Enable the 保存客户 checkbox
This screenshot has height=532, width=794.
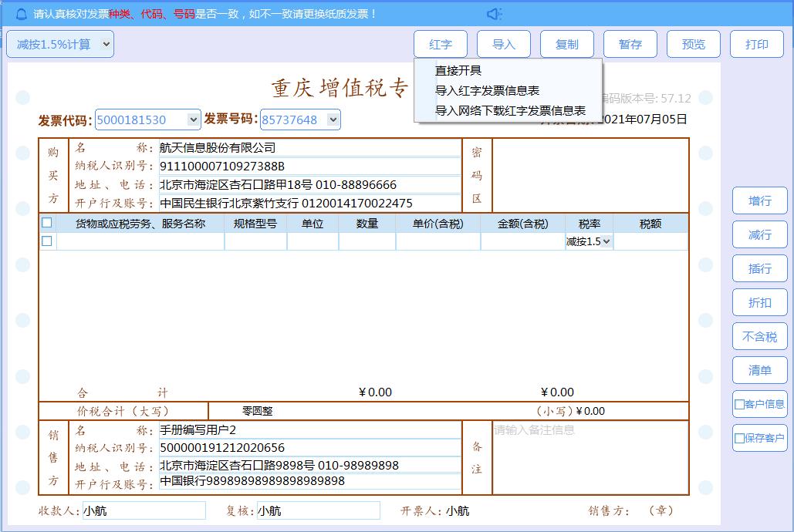(738, 438)
